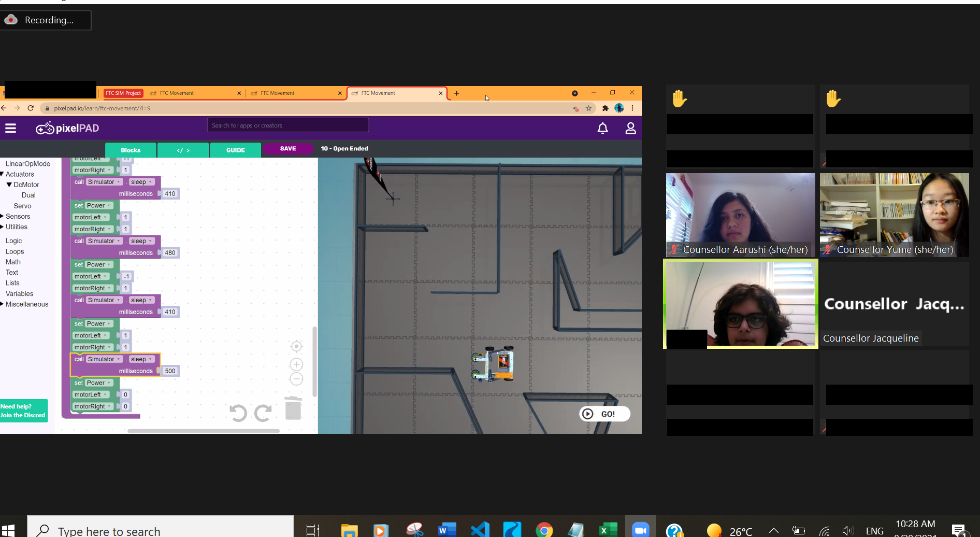Collapse the DcMotor category

(9, 185)
